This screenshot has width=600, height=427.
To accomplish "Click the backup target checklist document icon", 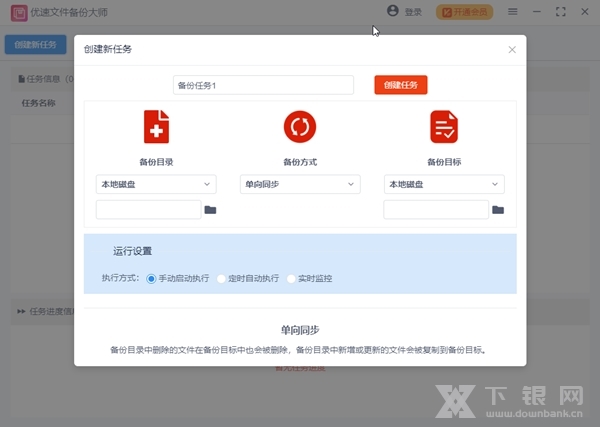I will 444,127.
